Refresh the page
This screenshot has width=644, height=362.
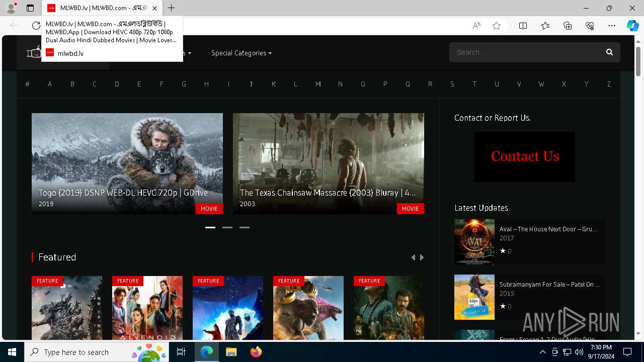(36, 26)
